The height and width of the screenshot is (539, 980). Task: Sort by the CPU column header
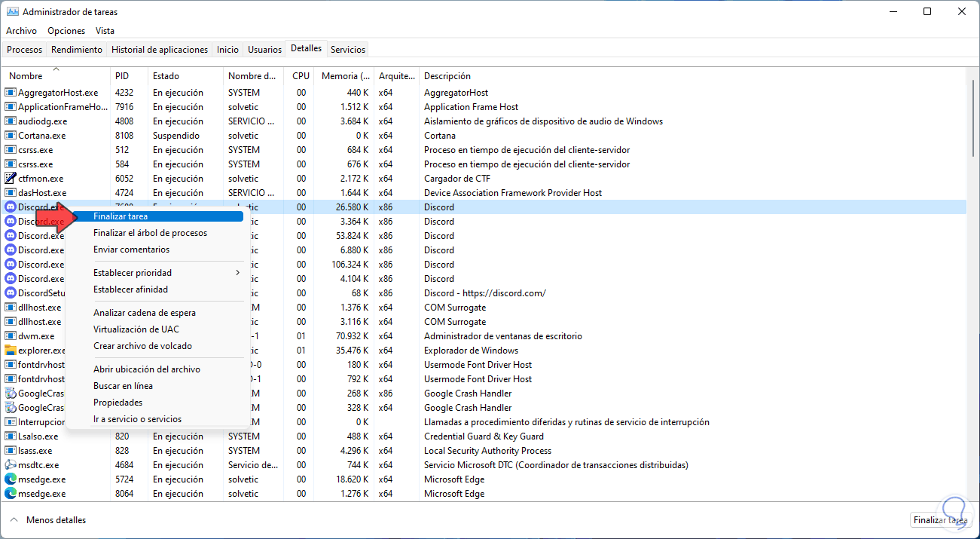[x=299, y=76]
